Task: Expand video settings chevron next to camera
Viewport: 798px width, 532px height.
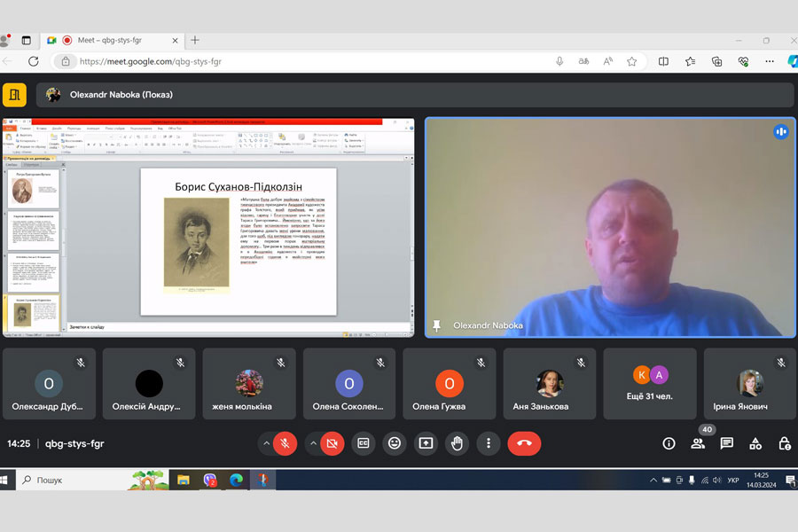Action: pos(314,443)
